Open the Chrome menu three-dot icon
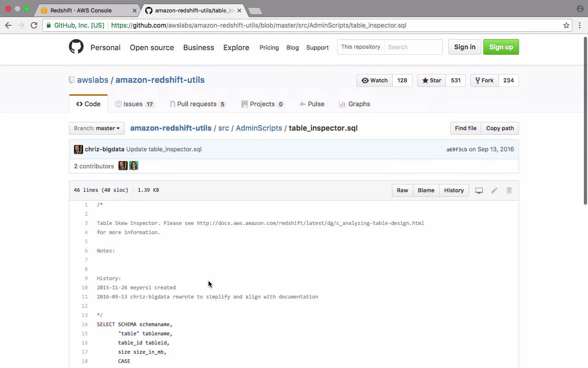This screenshot has height=368, width=588. click(x=580, y=25)
